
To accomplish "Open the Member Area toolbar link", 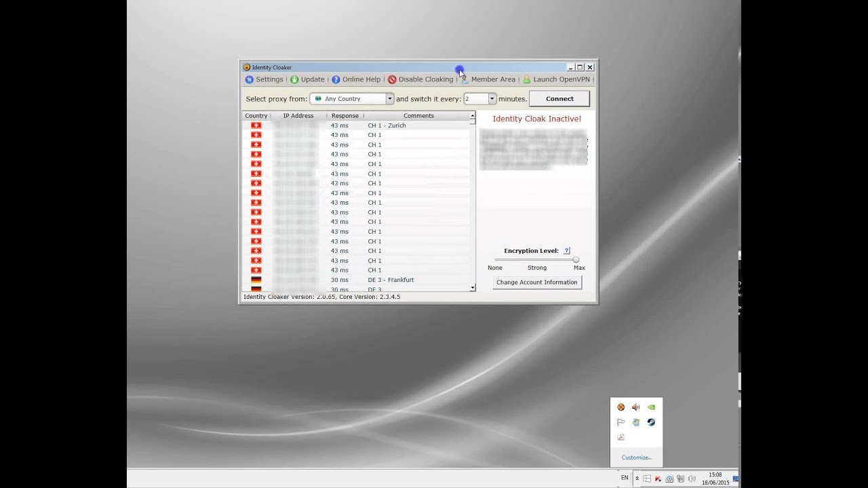I will pyautogui.click(x=488, y=79).
